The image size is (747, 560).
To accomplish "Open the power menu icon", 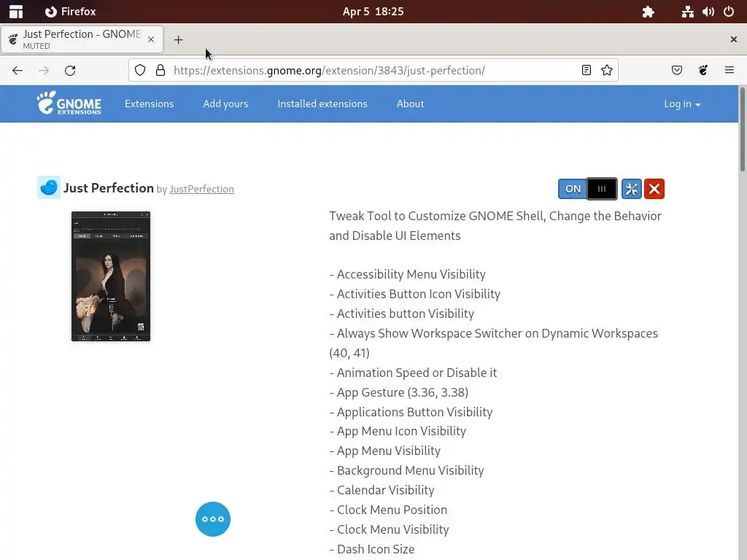I will click(729, 12).
